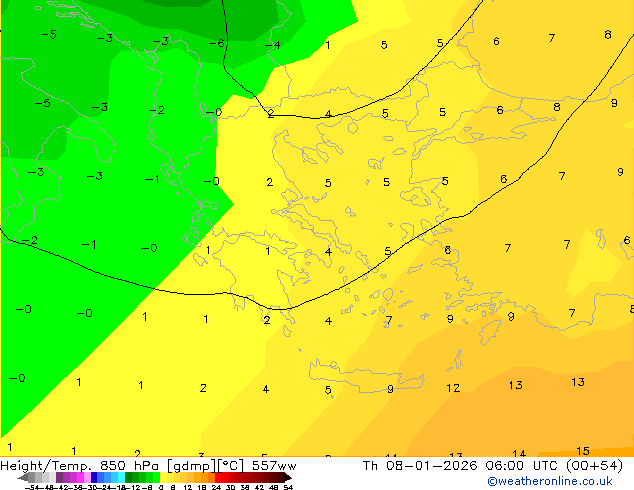Click the '557ww' code in the caption

[x=274, y=466]
